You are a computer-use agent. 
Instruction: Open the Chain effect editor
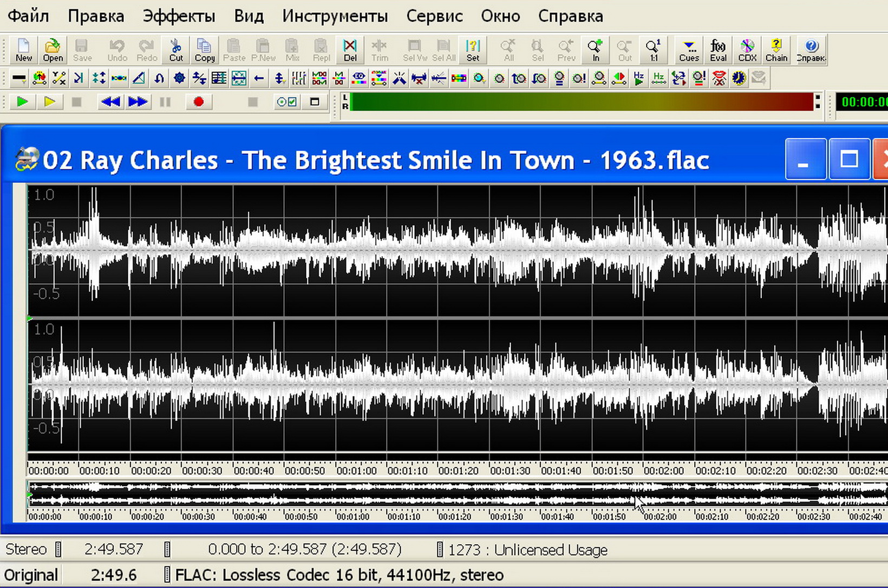(776, 50)
